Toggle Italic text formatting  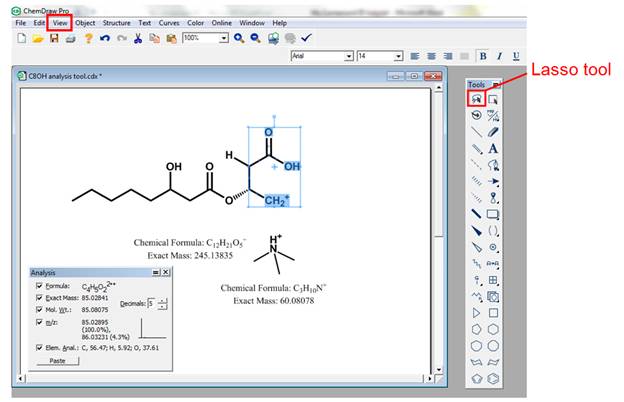click(499, 56)
